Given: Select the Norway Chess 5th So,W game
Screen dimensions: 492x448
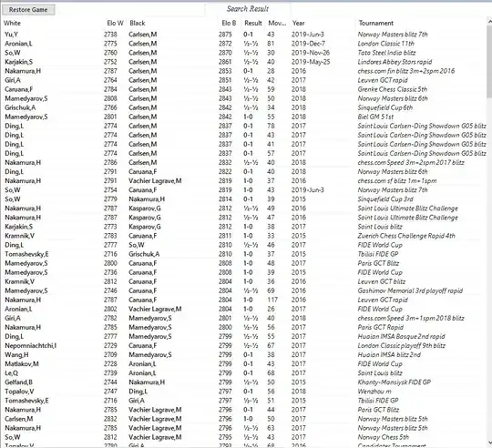Looking at the screenshot, I should coord(243,437).
